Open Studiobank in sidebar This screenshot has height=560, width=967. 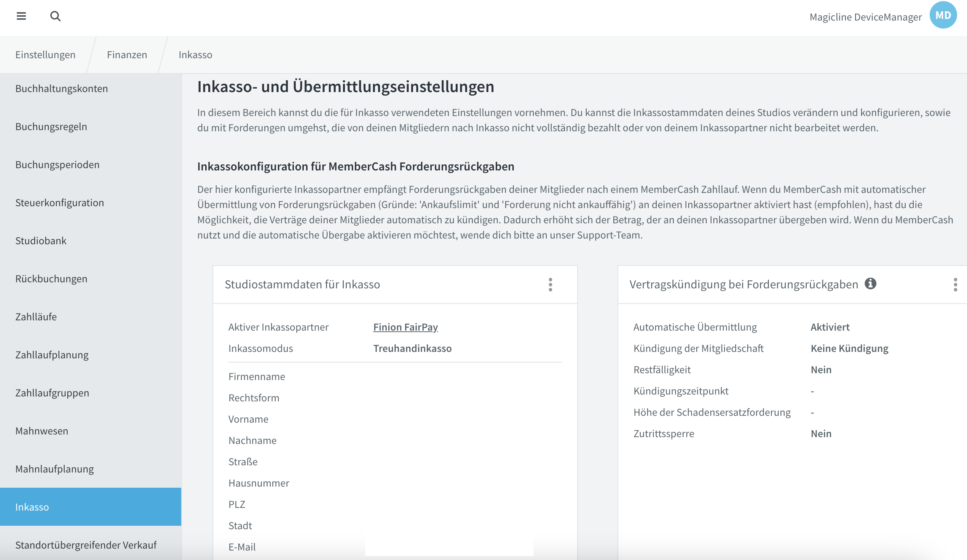pos(91,240)
